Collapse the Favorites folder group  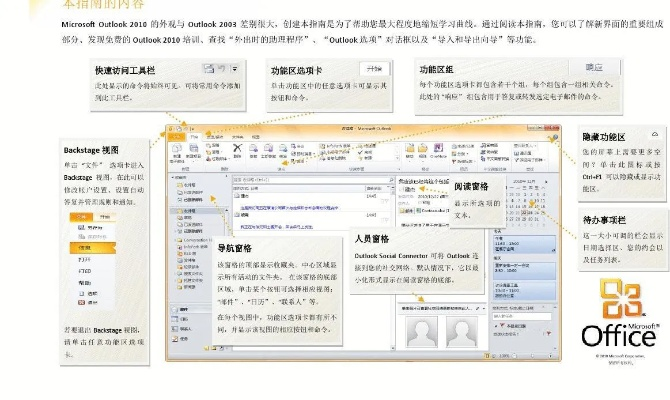[174, 179]
